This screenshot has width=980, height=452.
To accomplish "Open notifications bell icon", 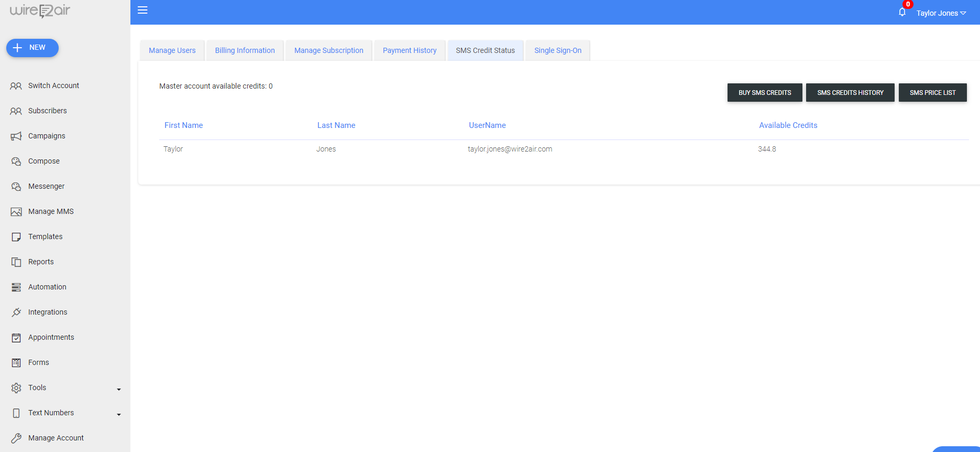I will coord(902,12).
